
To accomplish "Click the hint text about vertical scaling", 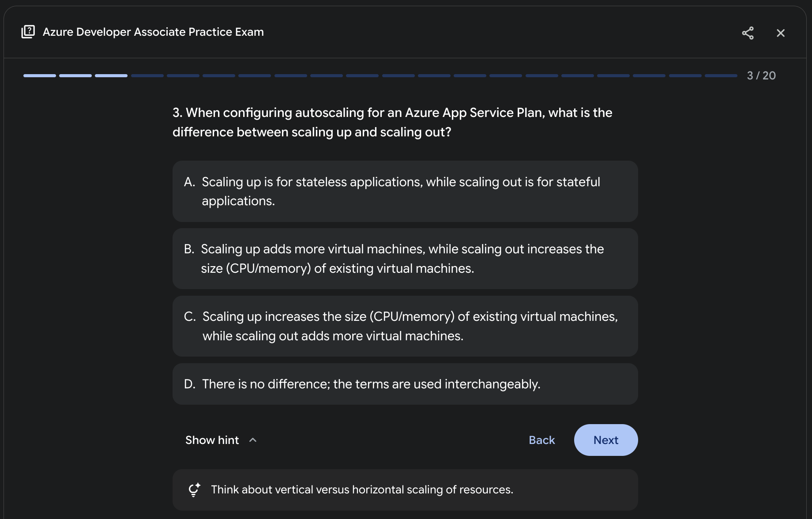I will [x=362, y=490].
